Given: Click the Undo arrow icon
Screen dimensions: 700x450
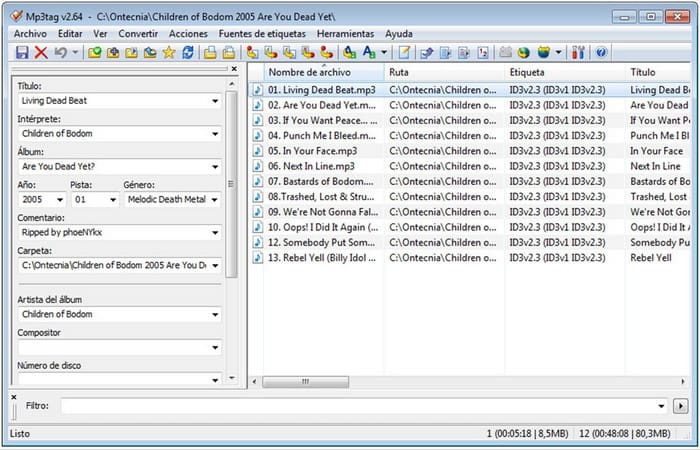Looking at the screenshot, I should tap(61, 53).
